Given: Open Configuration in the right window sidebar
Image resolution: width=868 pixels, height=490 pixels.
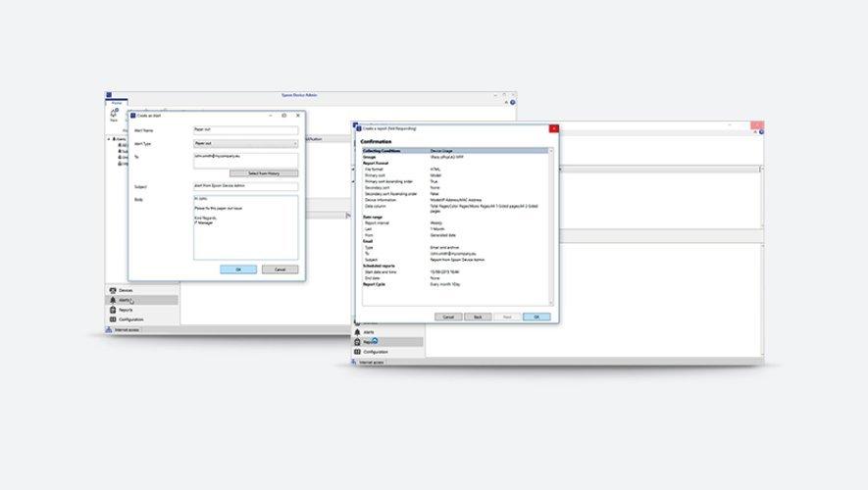Looking at the screenshot, I should coord(374,352).
